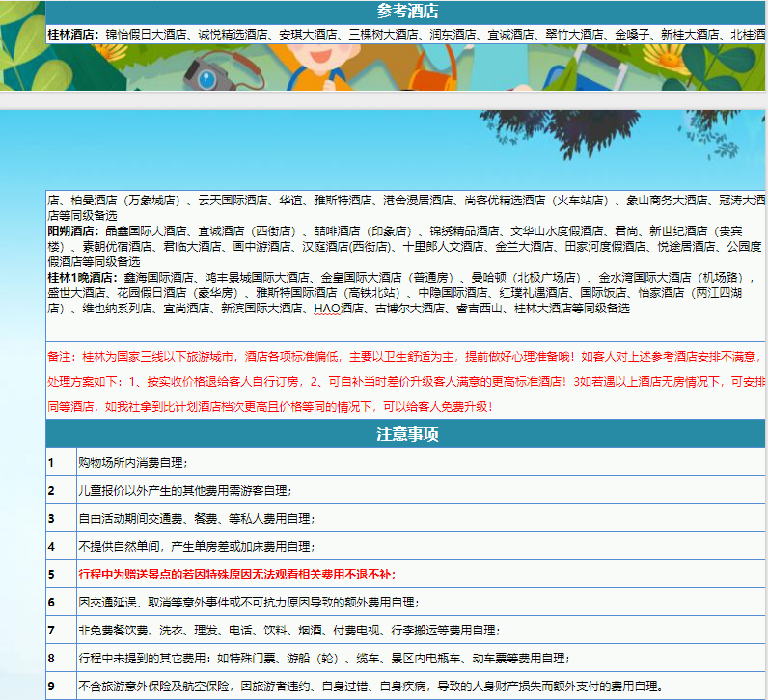768x700 pixels.
Task: Click number cell 9 in notes table
Action: click(x=61, y=687)
